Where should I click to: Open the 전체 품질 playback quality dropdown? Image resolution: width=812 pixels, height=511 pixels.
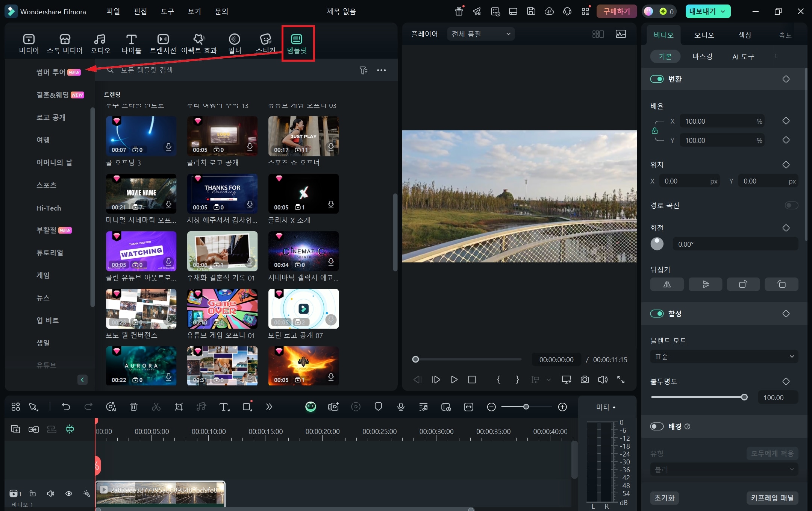481,34
